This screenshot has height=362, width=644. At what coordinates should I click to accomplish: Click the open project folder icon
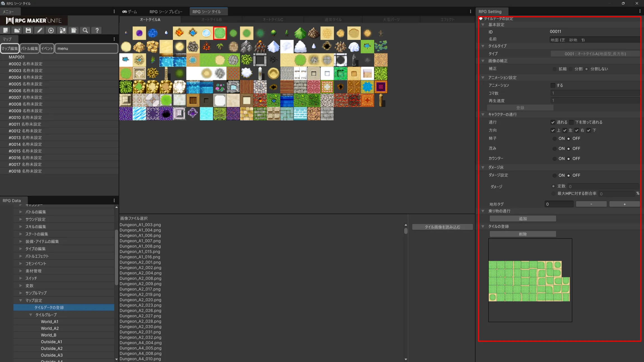click(x=17, y=30)
